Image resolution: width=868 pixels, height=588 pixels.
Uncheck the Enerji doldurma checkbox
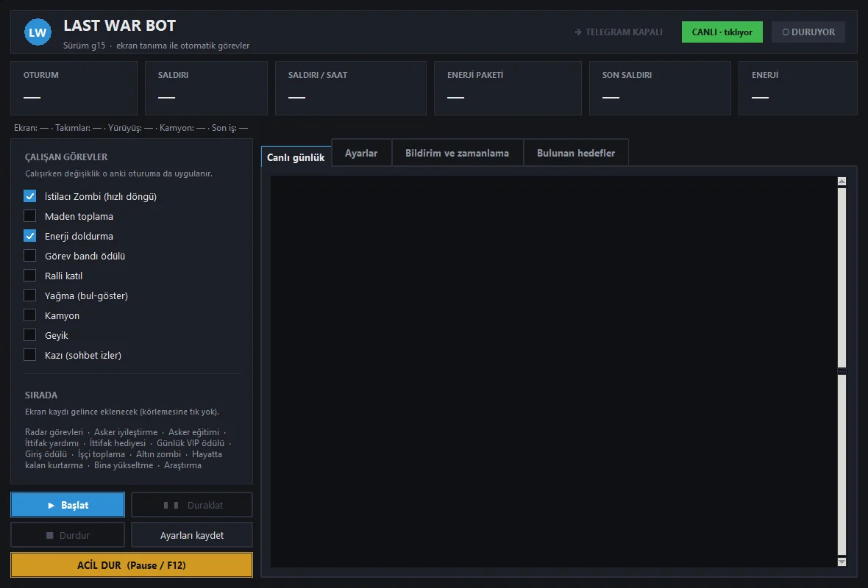point(30,236)
